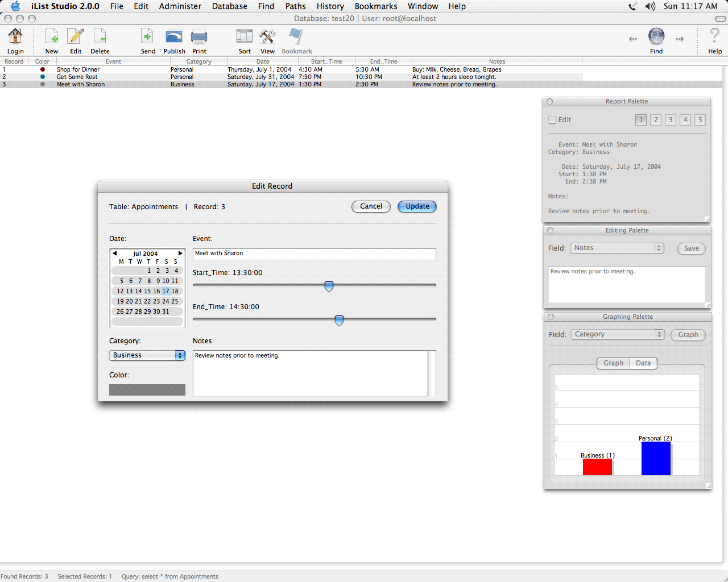This screenshot has height=582, width=728.
Task: Sort by the Event column header
Action: tap(113, 61)
